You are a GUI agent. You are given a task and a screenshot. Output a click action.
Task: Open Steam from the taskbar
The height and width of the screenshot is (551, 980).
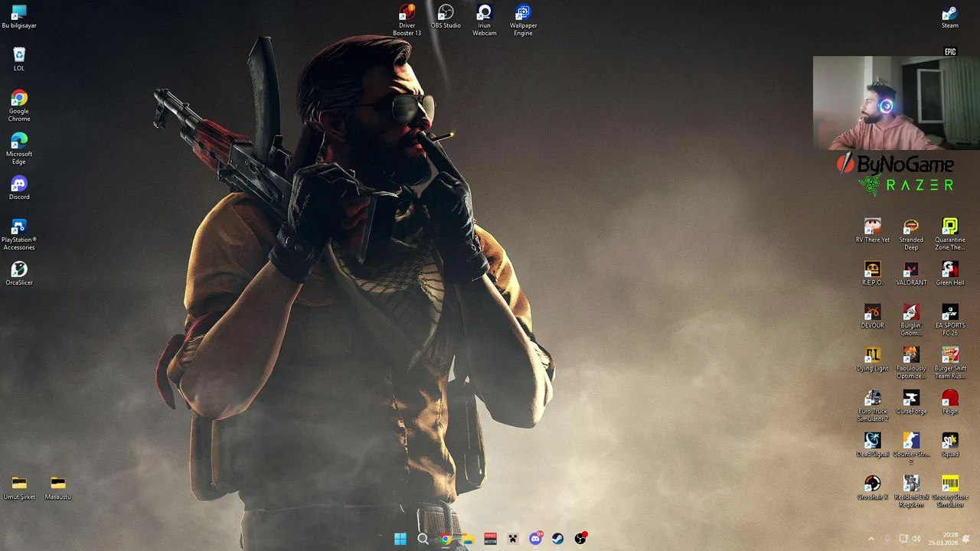click(558, 539)
